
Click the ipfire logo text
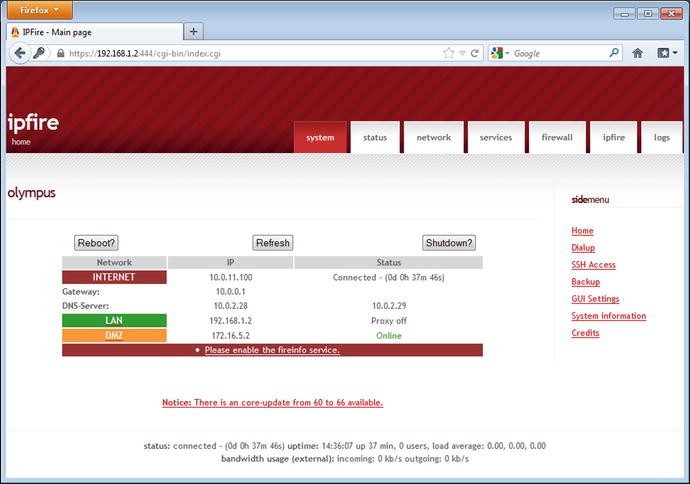tap(33, 123)
